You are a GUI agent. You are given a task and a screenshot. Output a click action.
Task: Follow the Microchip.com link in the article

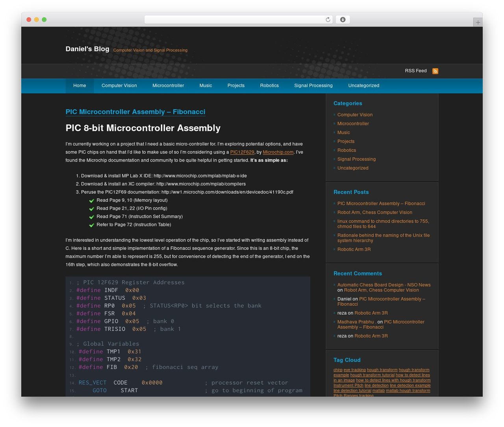[x=278, y=152]
